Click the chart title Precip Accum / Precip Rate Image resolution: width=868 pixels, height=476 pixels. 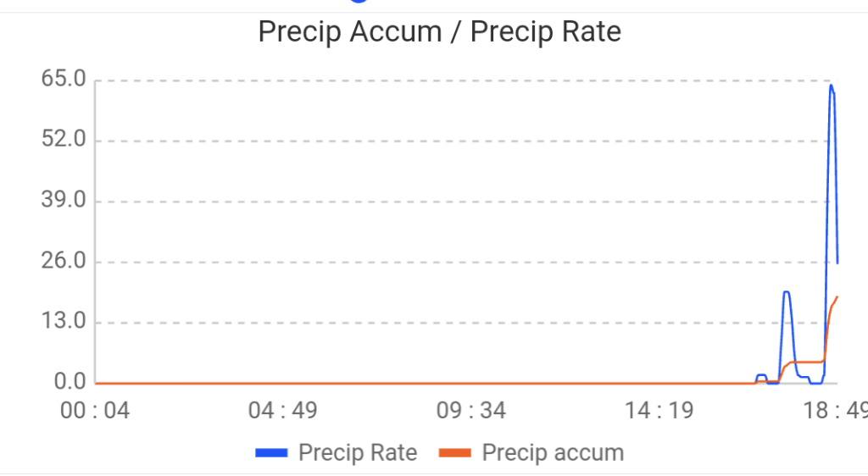pos(439,32)
